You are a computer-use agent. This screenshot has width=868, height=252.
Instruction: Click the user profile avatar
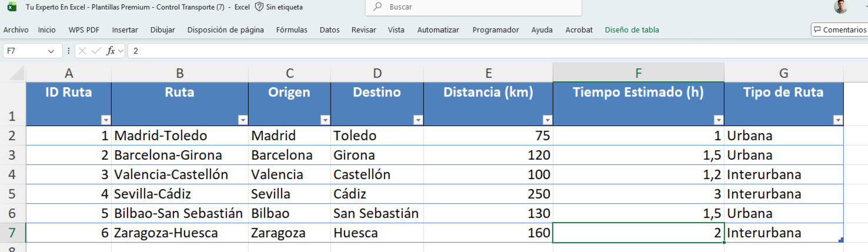coord(840,7)
